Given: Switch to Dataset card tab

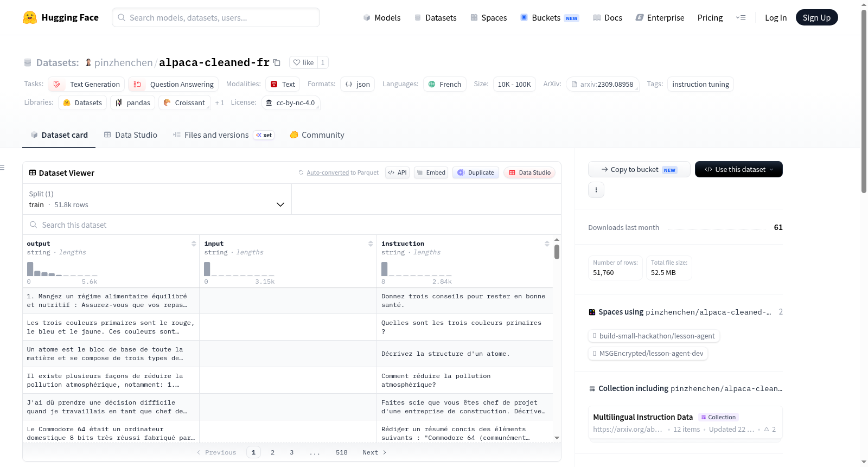Looking at the screenshot, I should pyautogui.click(x=59, y=135).
